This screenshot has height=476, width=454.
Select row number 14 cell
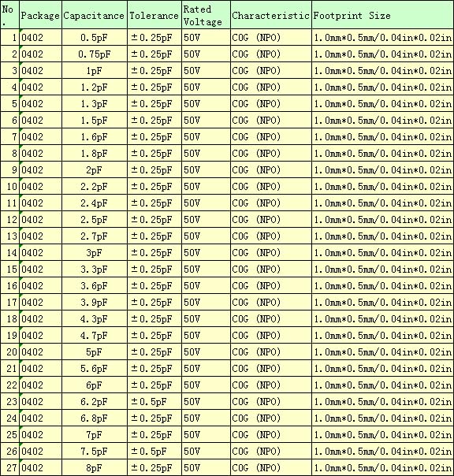[10, 252]
